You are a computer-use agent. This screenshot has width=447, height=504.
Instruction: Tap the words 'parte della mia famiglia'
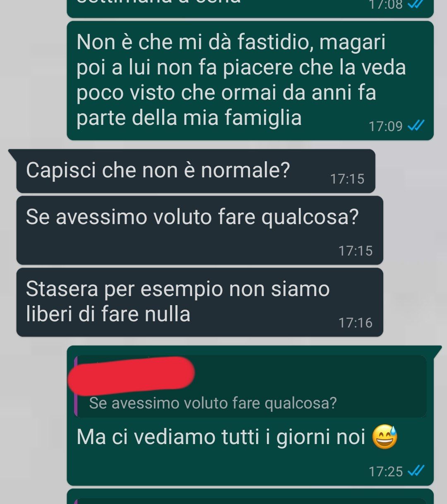(x=189, y=118)
